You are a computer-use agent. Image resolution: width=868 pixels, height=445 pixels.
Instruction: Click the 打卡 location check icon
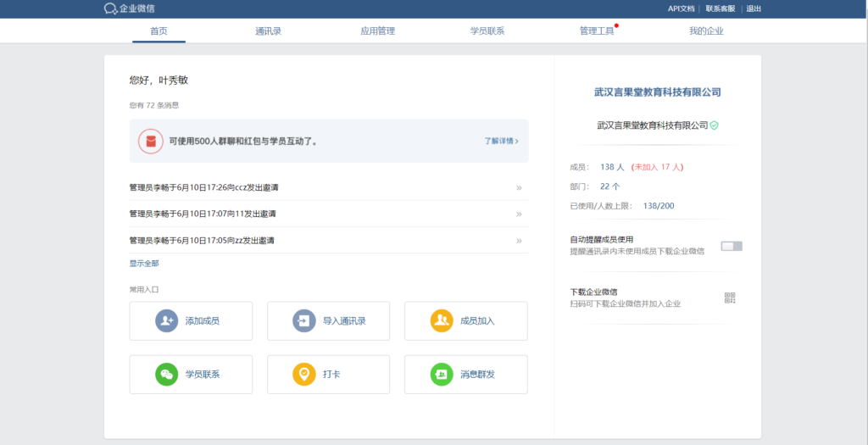[x=304, y=375]
